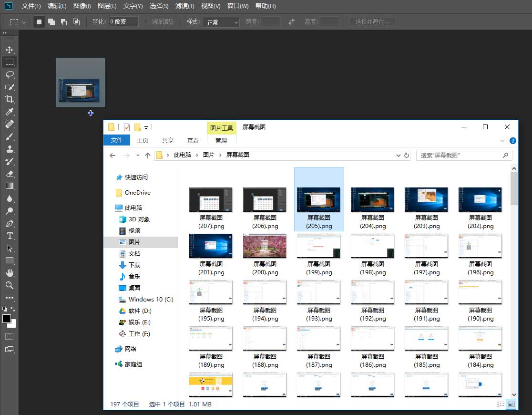Screen dimensions: 532x415
Task: Select the Gradient tool
Action: click(10, 186)
